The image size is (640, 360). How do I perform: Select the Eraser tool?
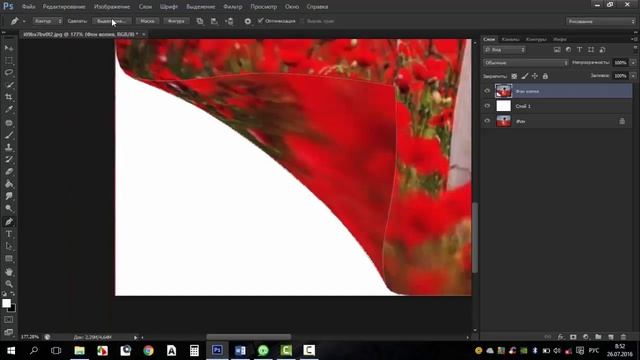9,172
